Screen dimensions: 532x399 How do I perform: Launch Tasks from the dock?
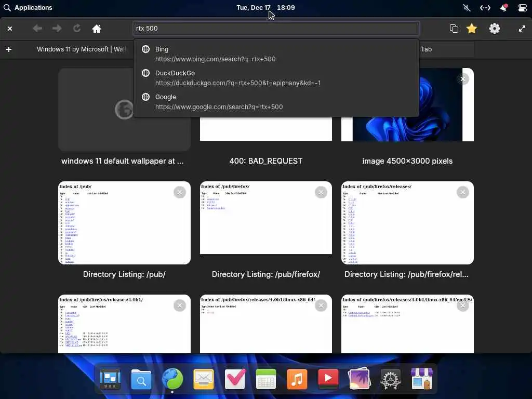[235, 379]
